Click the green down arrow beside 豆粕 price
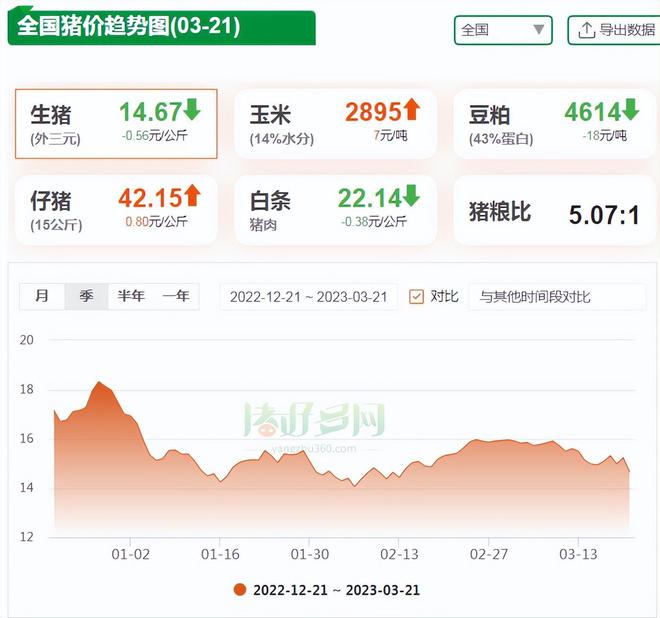The width and height of the screenshot is (660, 618). [x=631, y=110]
